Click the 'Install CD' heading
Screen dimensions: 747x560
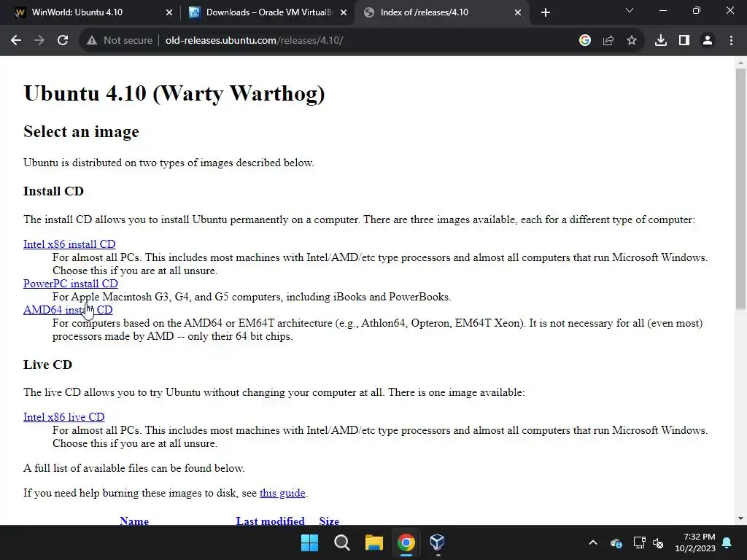(x=53, y=191)
